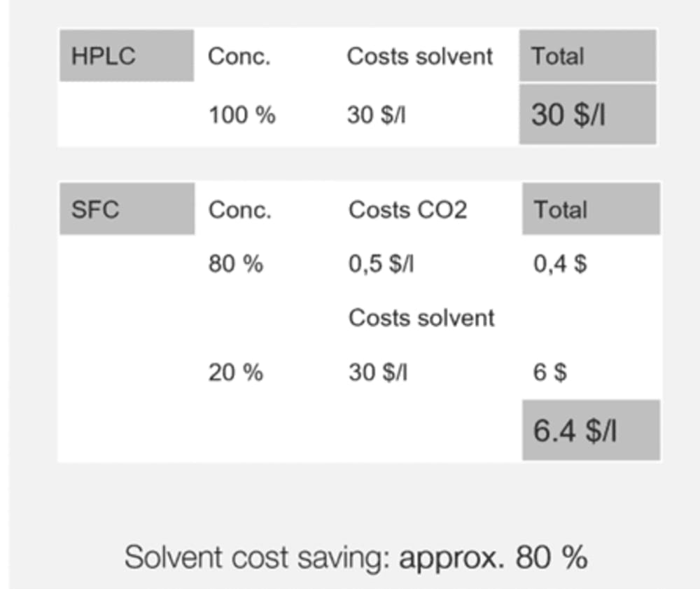Click the highlighted 30 $/l HPLC total
Viewport: 700px width, 589px height.
pyautogui.click(x=587, y=114)
